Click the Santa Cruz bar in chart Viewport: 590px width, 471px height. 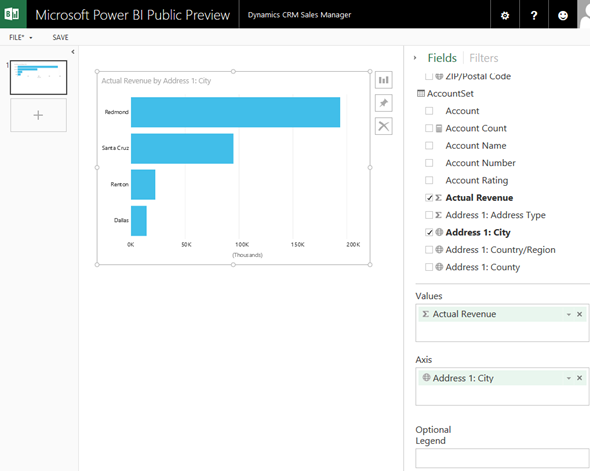182,148
